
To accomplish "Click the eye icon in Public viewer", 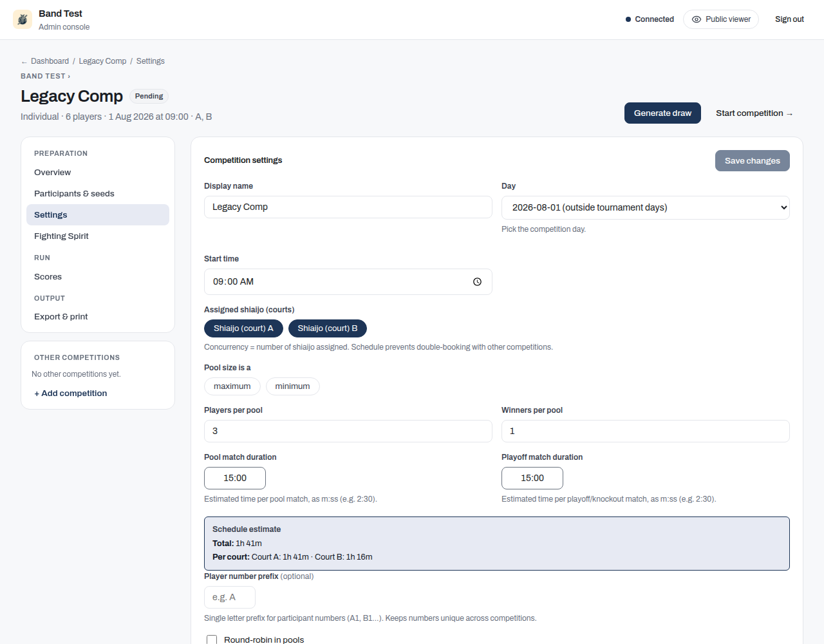I will (x=697, y=19).
